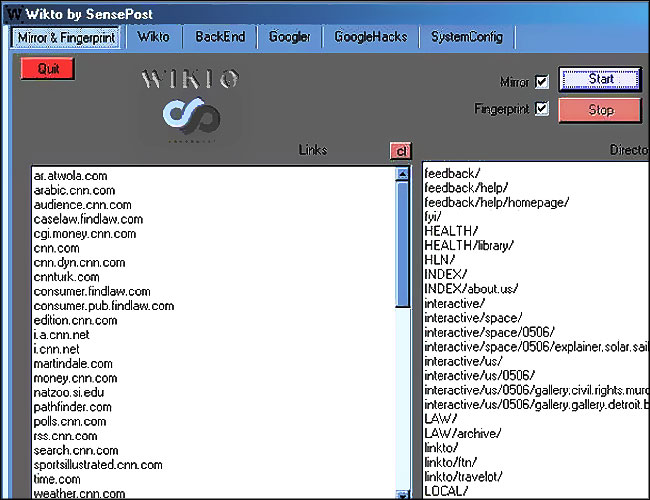Go to the SystemConfig tab

467,37
